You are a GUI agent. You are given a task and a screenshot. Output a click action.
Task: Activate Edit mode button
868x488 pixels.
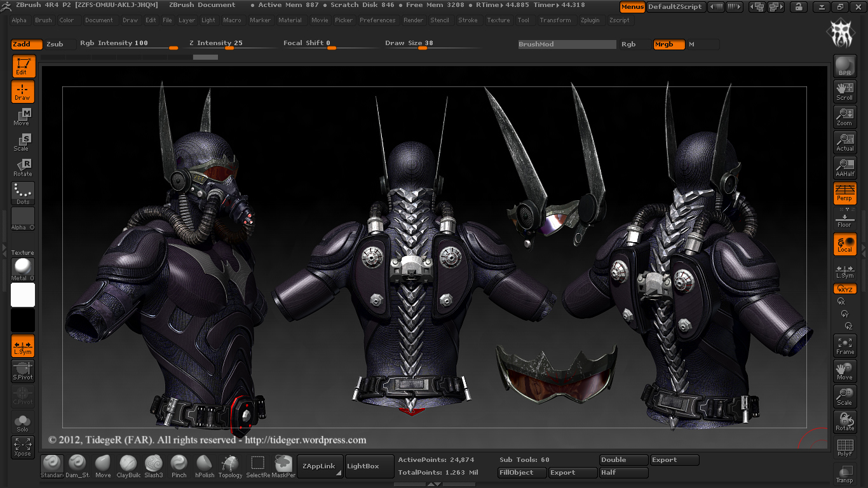23,66
